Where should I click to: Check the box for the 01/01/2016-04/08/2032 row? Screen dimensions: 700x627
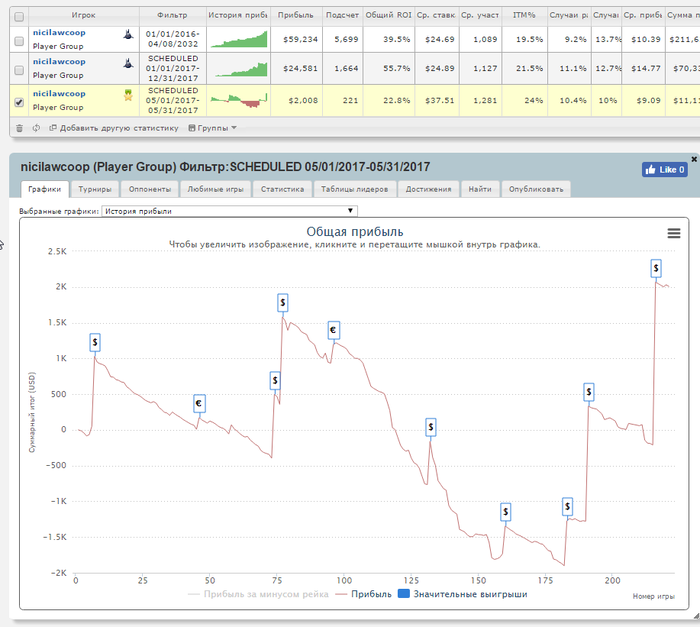click(19, 41)
